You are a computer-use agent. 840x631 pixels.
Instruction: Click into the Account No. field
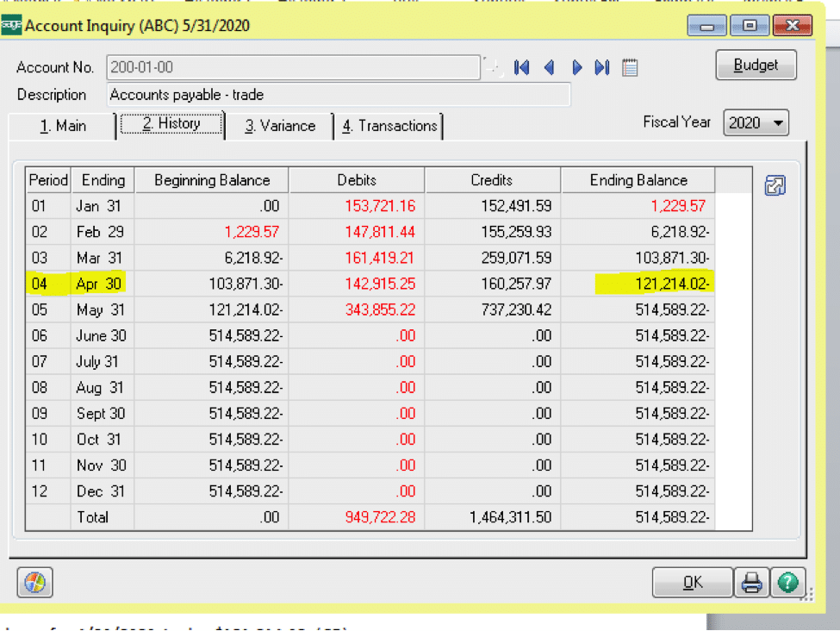[293, 67]
